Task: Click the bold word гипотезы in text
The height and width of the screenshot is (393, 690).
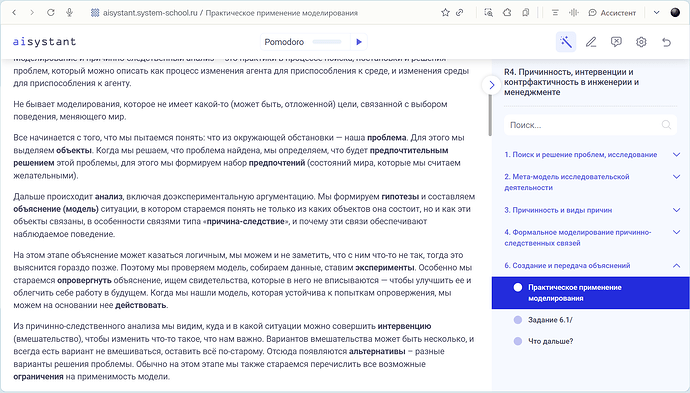Action: (x=400, y=196)
